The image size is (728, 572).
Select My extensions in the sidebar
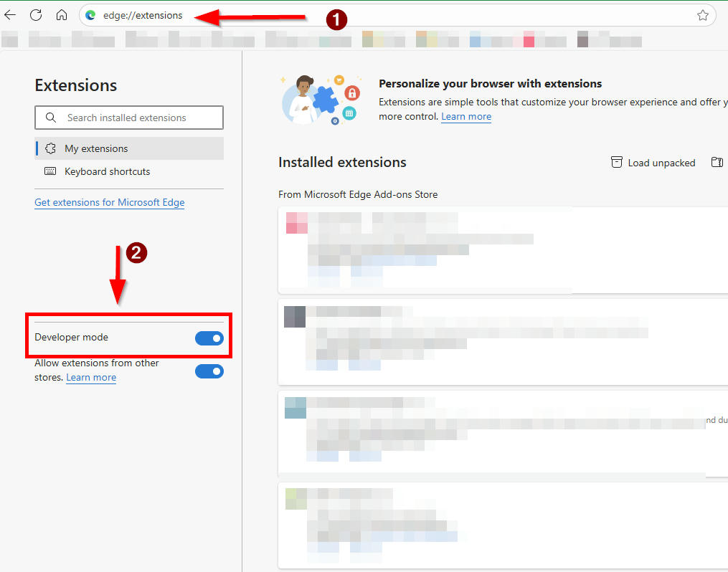click(x=96, y=149)
